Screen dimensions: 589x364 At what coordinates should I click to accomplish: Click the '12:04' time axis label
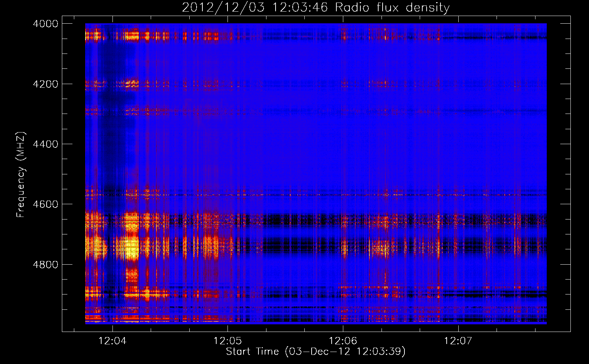(x=112, y=341)
